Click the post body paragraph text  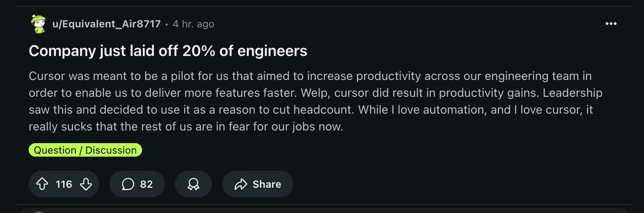coord(315,101)
